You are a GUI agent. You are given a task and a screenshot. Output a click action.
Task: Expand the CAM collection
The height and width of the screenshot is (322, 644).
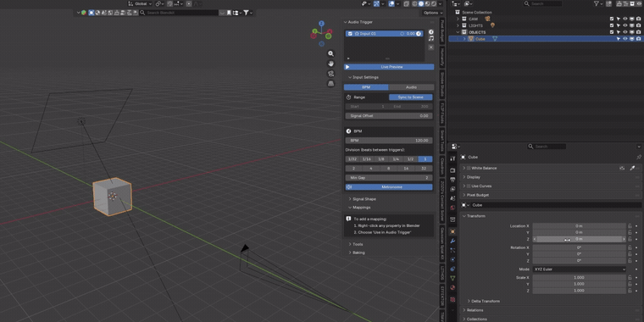tap(458, 19)
